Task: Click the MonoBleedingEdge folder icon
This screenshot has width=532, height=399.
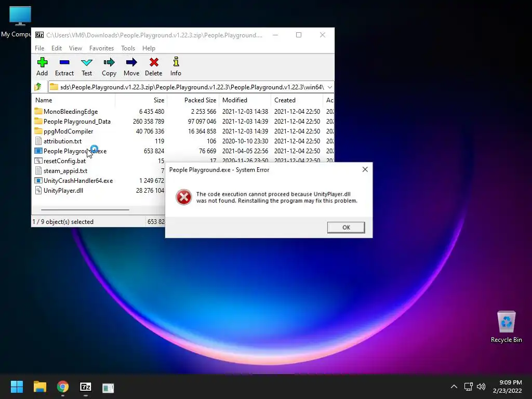Action: click(38, 111)
